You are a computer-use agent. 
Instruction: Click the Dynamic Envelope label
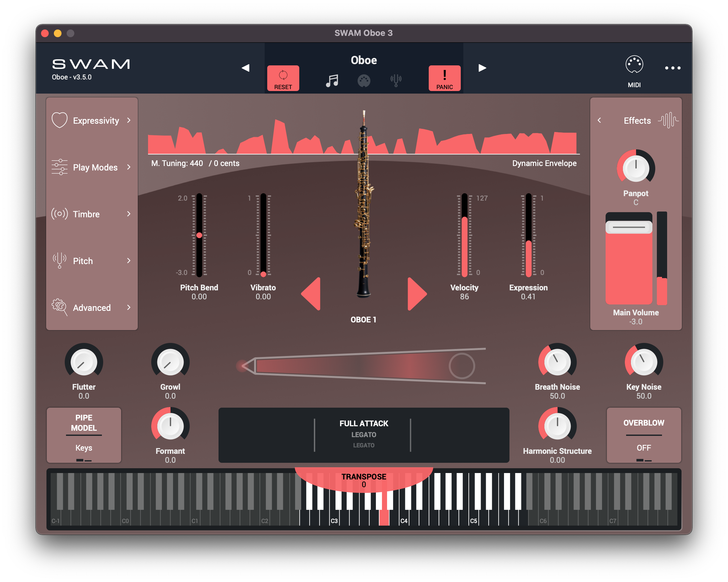click(544, 163)
